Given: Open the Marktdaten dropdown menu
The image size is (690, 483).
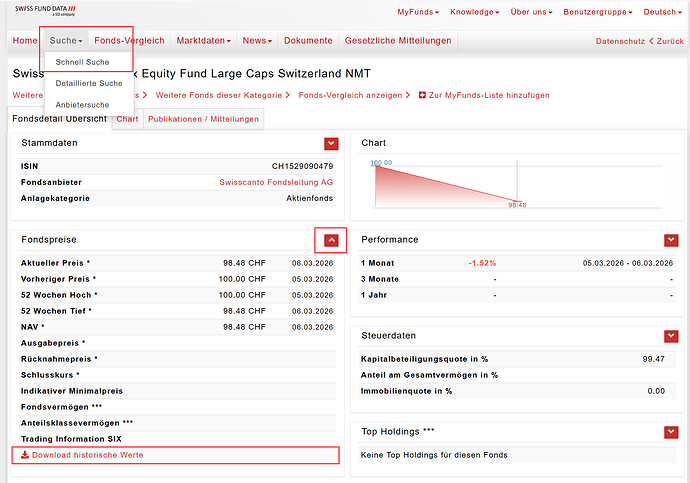Looking at the screenshot, I should pyautogui.click(x=203, y=41).
